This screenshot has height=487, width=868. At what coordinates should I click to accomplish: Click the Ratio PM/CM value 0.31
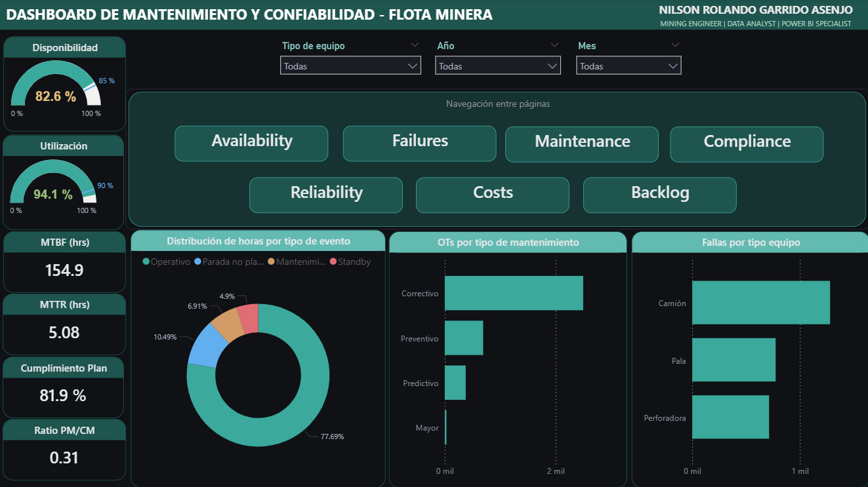click(x=64, y=458)
